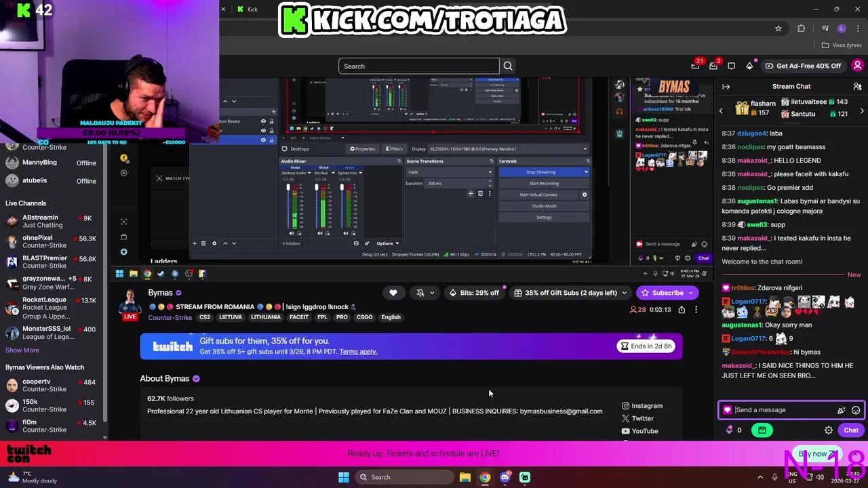Open Chrome extensions puzzle icon
This screenshot has height=488, width=868.
click(x=802, y=28)
